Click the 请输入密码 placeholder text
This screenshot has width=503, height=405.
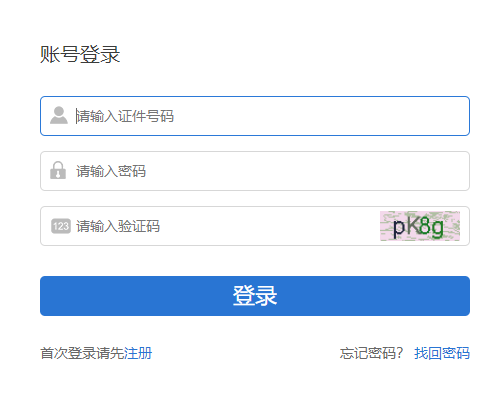[111, 171]
